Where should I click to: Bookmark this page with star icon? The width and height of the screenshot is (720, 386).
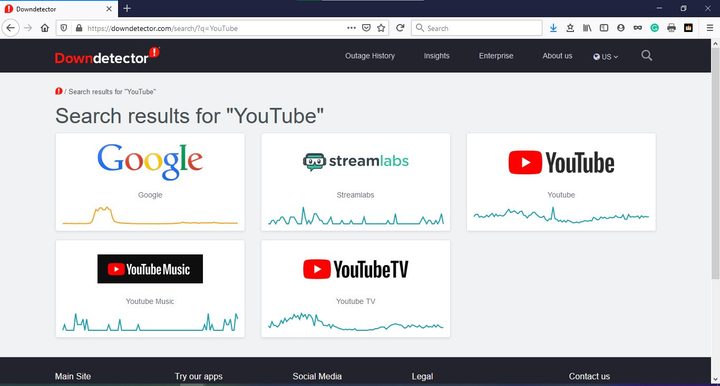point(381,28)
